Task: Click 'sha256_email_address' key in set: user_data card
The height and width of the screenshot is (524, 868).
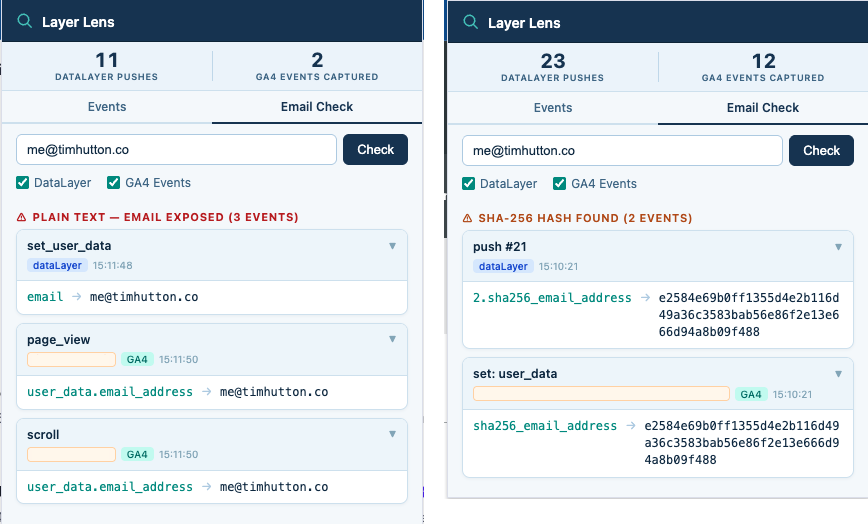Action: pos(545,426)
